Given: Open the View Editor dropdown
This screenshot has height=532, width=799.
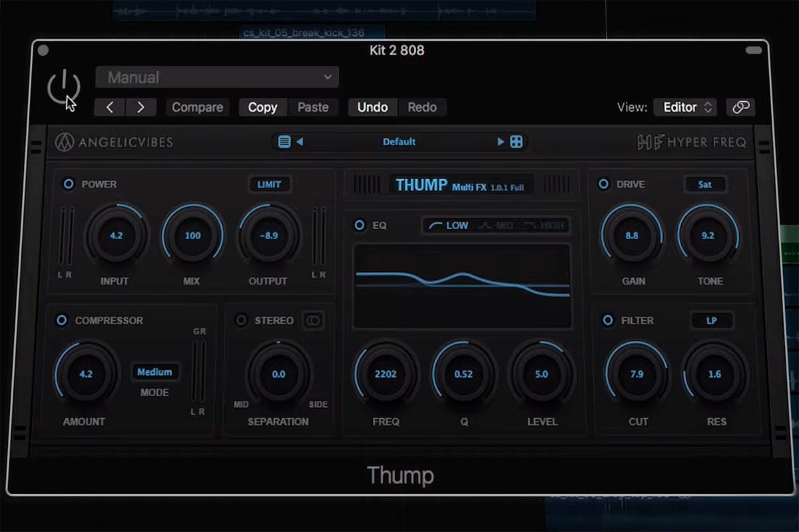Looking at the screenshot, I should pyautogui.click(x=685, y=107).
